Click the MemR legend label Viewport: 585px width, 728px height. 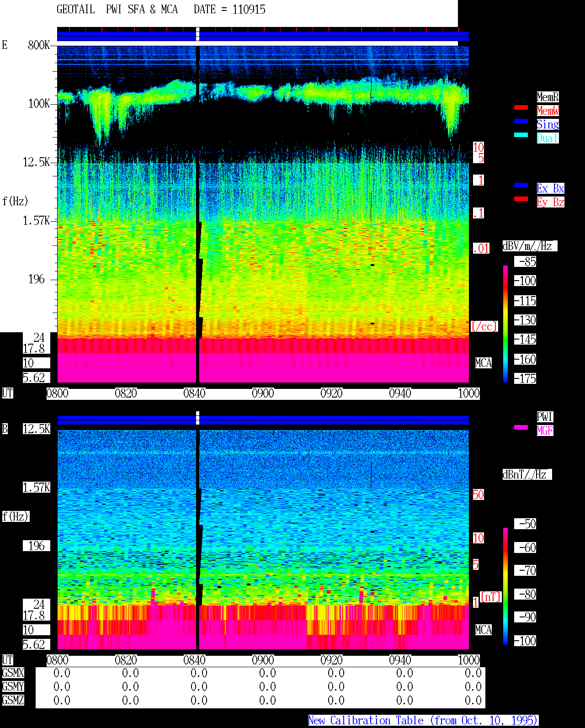[548, 97]
